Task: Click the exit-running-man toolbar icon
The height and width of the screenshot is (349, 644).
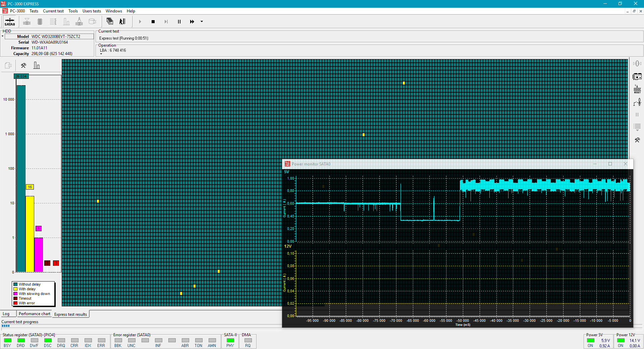Action: click(122, 21)
